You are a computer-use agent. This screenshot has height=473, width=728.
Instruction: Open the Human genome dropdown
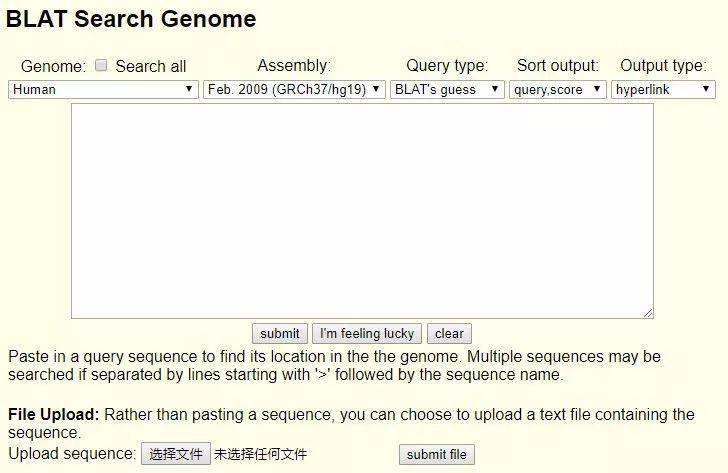click(103, 89)
